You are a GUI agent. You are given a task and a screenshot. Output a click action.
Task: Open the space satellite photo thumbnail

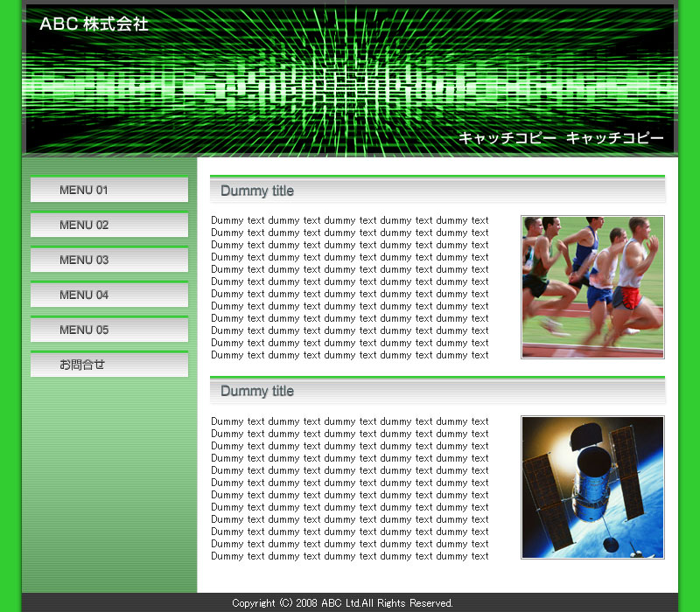[x=592, y=487]
